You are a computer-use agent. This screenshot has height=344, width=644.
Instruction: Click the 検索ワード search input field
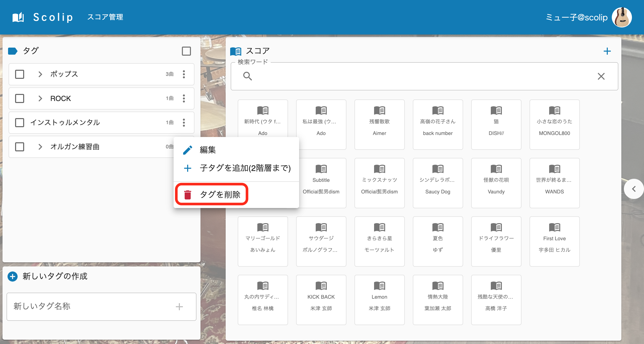[x=424, y=76]
